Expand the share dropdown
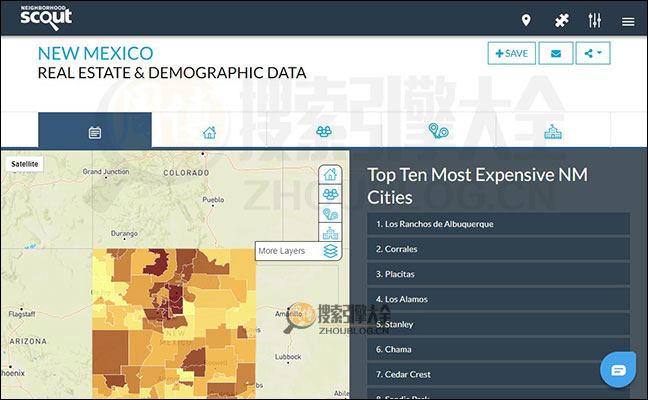 [x=593, y=53]
